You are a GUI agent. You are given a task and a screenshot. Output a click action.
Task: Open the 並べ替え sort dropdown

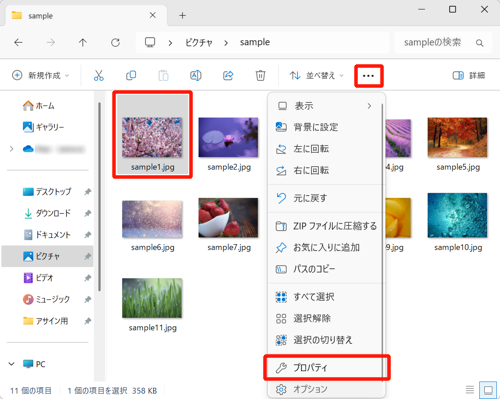[316, 76]
